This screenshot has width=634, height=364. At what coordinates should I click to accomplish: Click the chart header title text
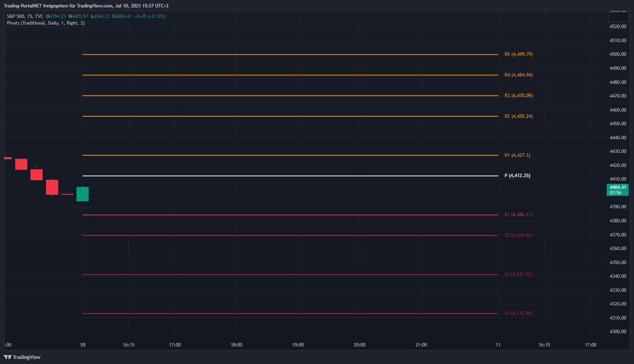point(86,6)
